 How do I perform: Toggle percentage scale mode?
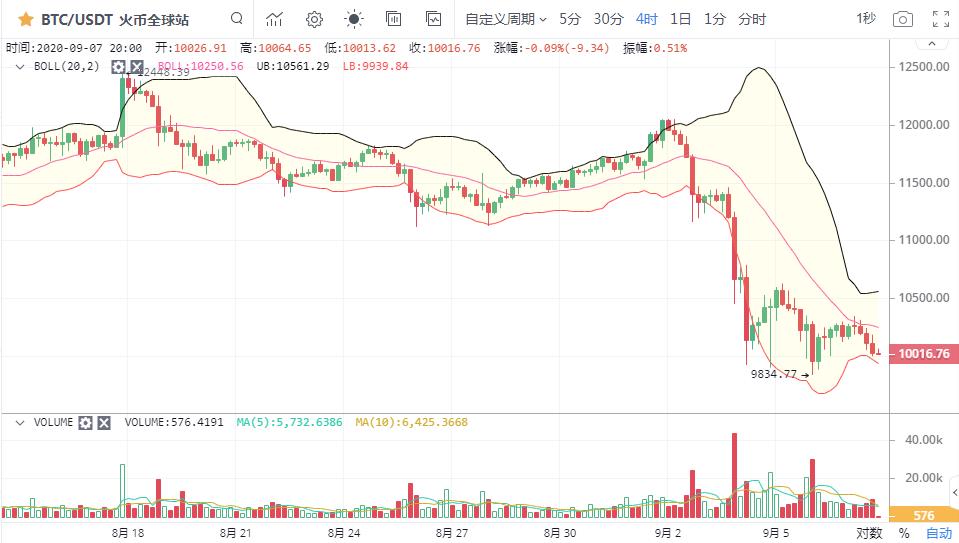click(x=903, y=533)
